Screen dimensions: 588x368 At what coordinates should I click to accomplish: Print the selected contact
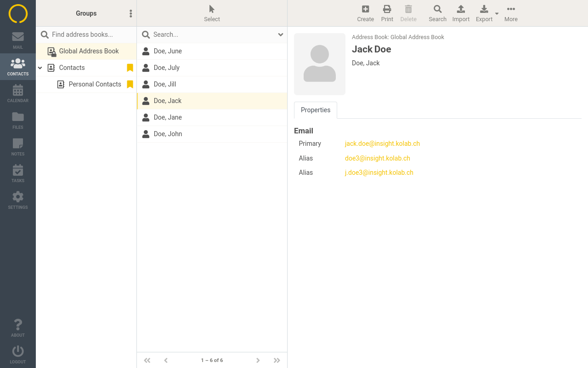pos(387,13)
